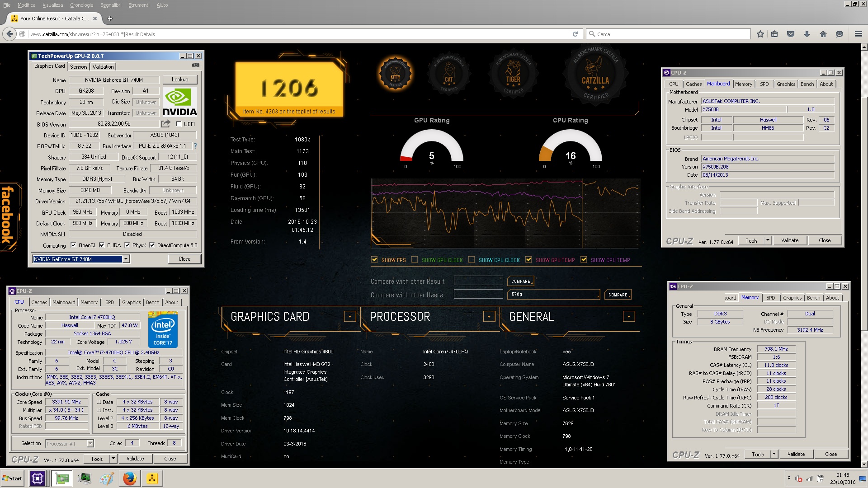Image resolution: width=868 pixels, height=488 pixels.
Task: Click the KITTY certified badge
Action: coord(396,74)
